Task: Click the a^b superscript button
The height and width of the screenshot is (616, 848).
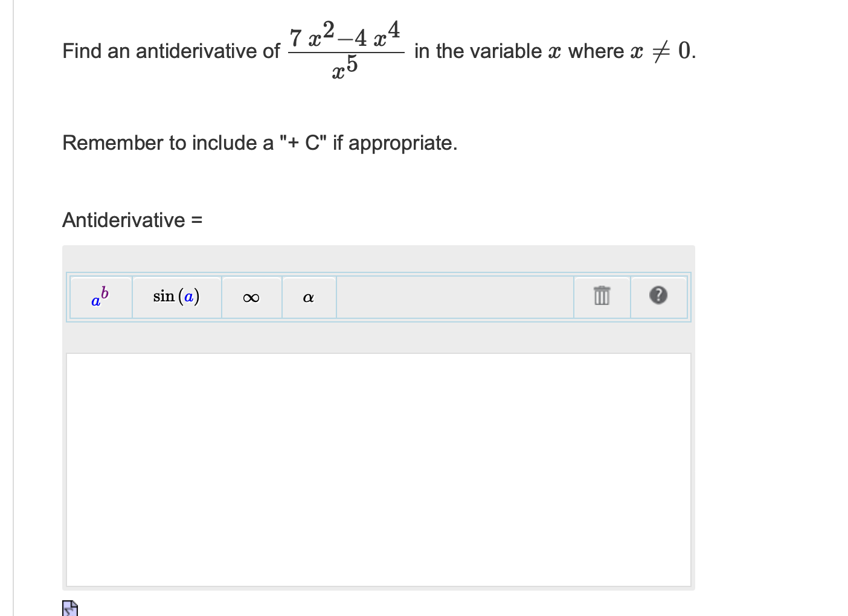Action: click(100, 297)
